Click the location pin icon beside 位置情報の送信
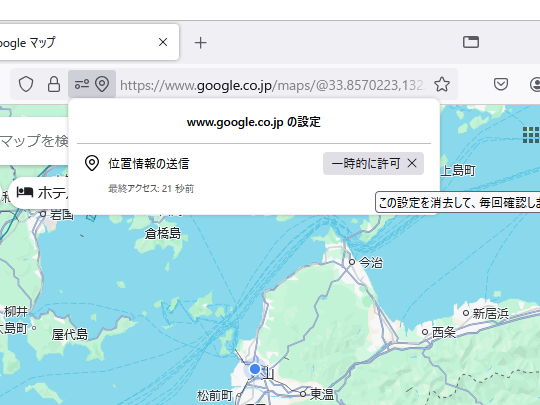The height and width of the screenshot is (405, 540). pyautogui.click(x=92, y=163)
